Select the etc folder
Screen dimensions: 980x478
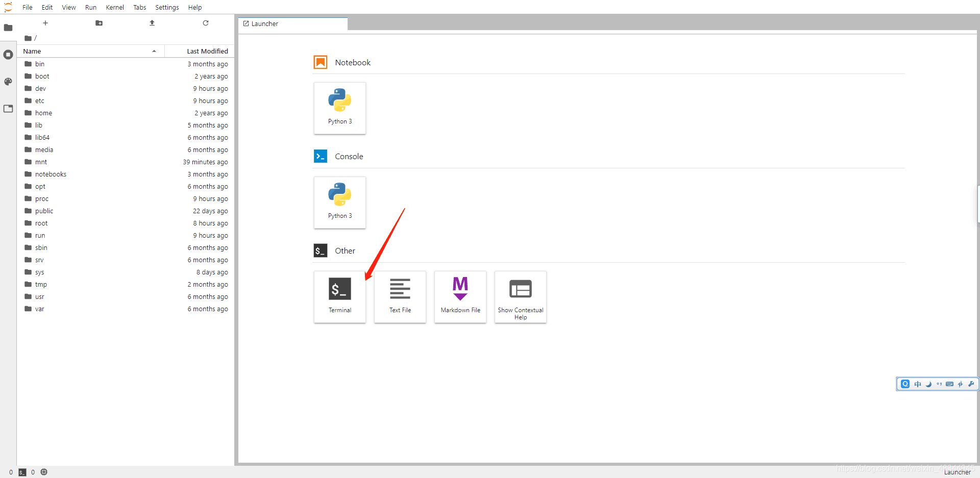tap(126, 100)
